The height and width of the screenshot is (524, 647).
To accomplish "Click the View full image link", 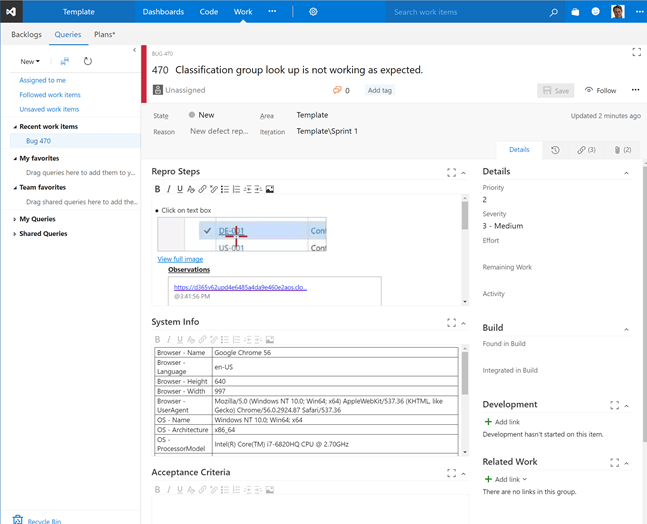I will (x=180, y=259).
